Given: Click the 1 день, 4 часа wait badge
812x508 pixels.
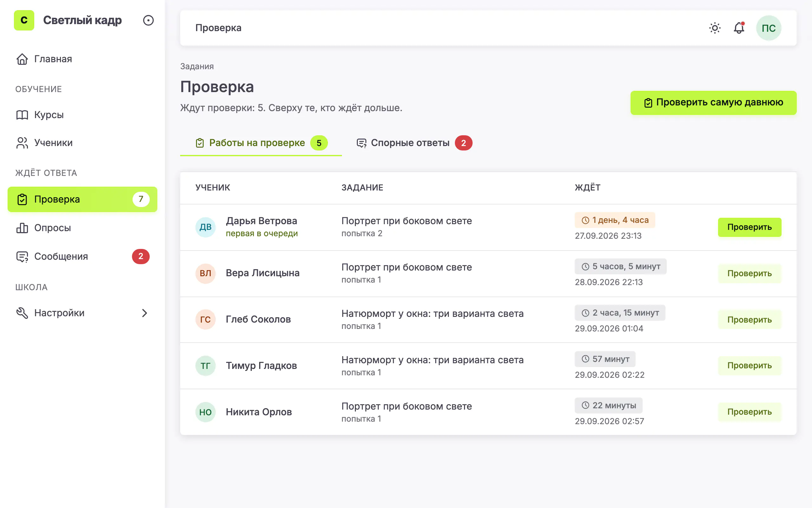Looking at the screenshot, I should [x=615, y=220].
